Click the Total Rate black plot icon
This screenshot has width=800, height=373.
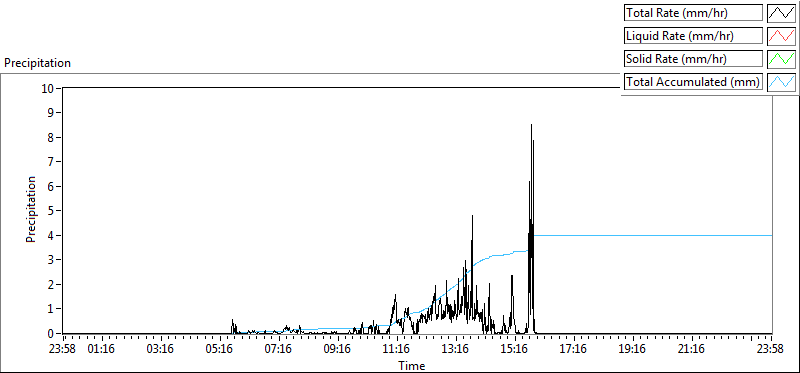pyautogui.click(x=782, y=13)
